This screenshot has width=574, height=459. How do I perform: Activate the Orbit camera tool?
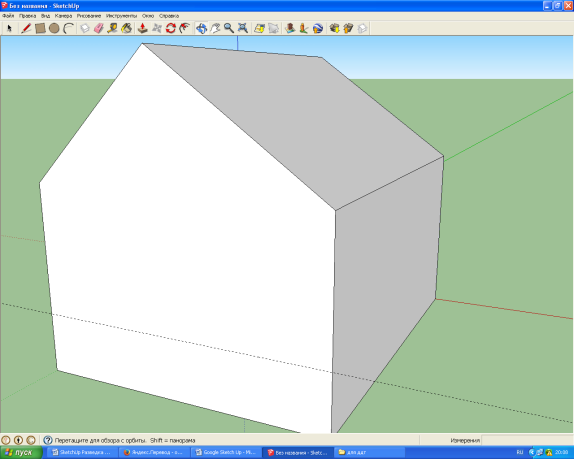[201, 28]
